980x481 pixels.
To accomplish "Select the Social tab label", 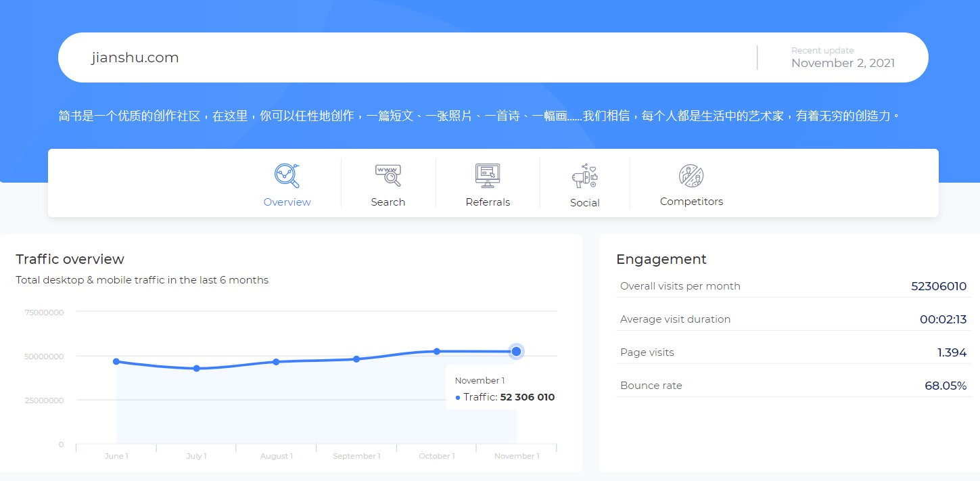I will (x=585, y=203).
